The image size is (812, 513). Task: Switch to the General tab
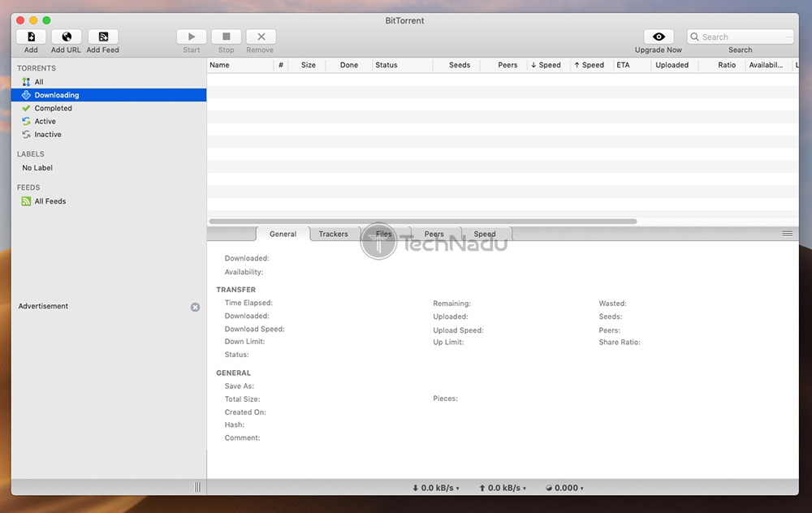pos(283,234)
